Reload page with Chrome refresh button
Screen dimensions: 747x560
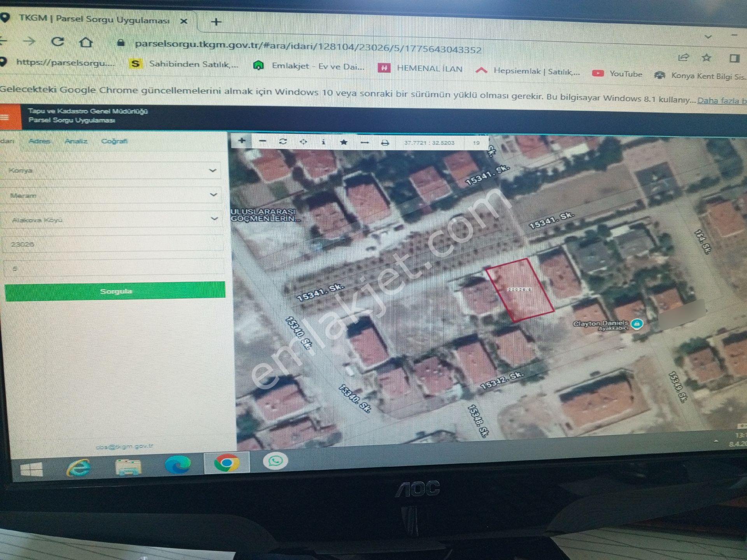tap(58, 41)
